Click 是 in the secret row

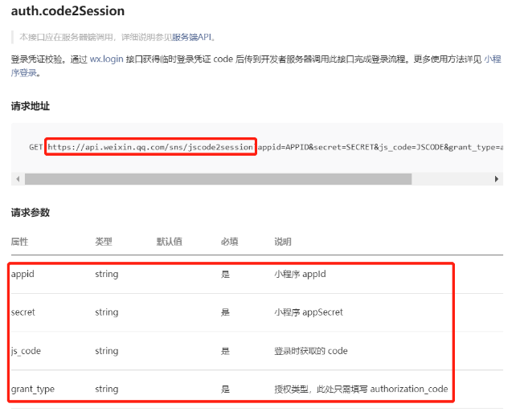(x=226, y=312)
